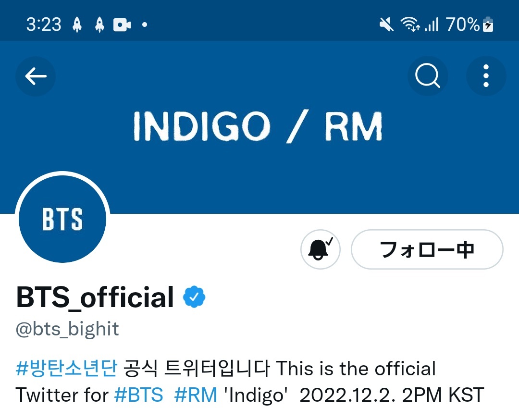This screenshot has width=519, height=420.
Task: Tap the screen recorder camera status icon
Action: click(122, 25)
